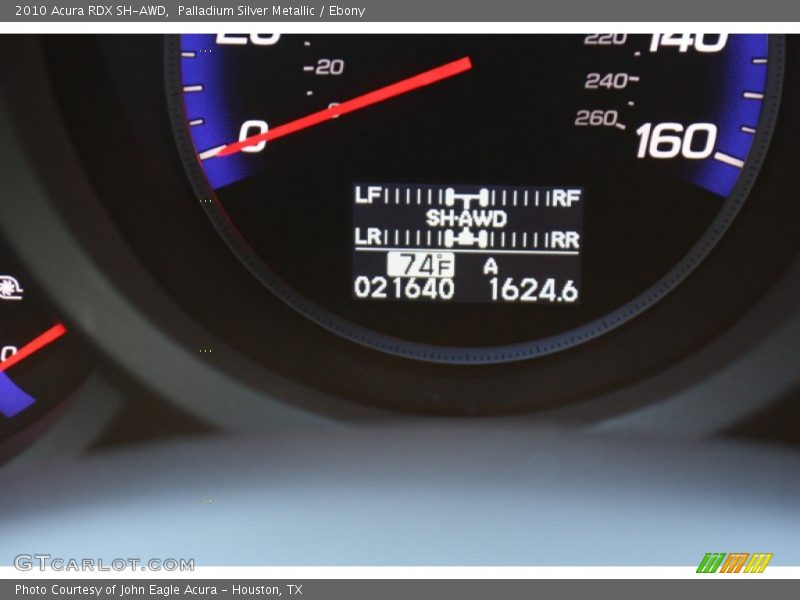Click the indicator icon on the left gauge
The image size is (800, 600).
coord(10,287)
